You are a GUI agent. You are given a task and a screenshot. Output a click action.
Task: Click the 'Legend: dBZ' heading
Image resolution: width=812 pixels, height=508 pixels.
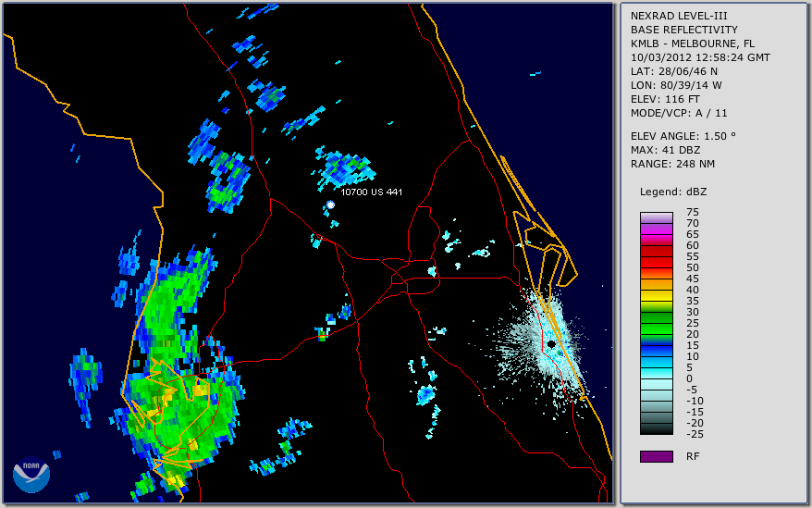coord(673,192)
